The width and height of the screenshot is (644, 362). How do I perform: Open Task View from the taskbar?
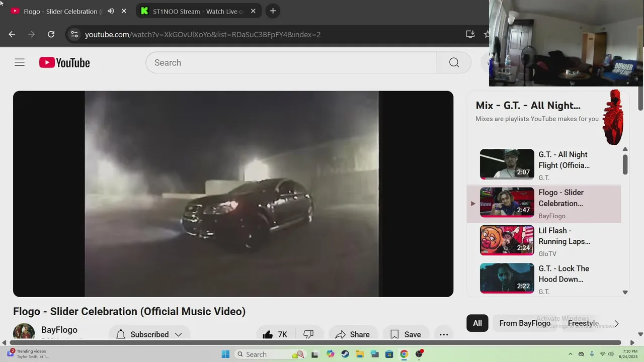click(x=315, y=354)
